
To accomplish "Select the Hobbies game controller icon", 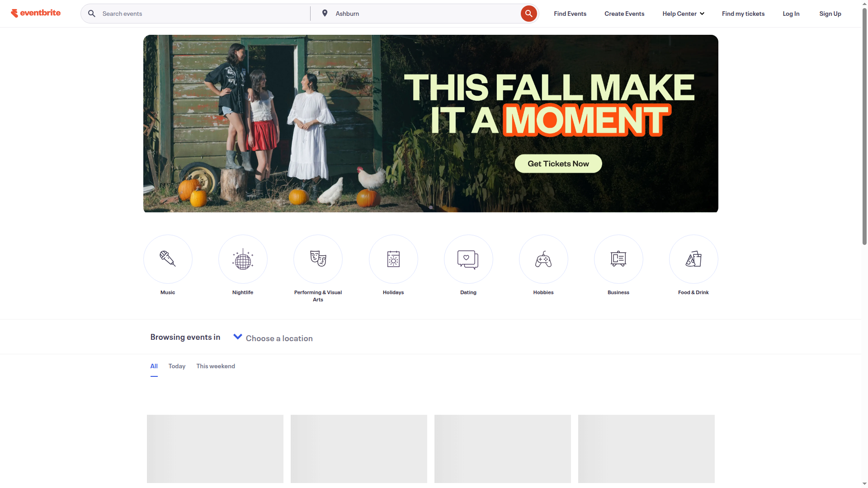I will tap(543, 259).
